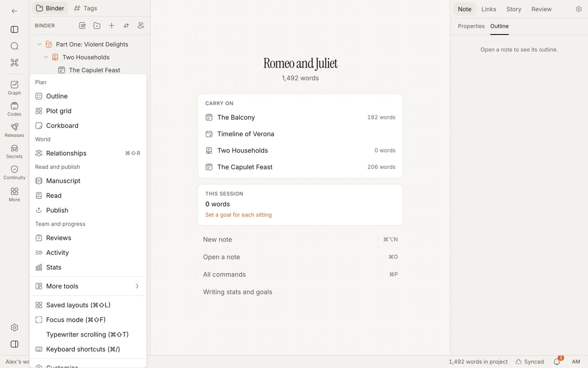Viewport: 588px width, 368px height.
Task: Click the new folder icon in Binder
Action: [x=97, y=26]
